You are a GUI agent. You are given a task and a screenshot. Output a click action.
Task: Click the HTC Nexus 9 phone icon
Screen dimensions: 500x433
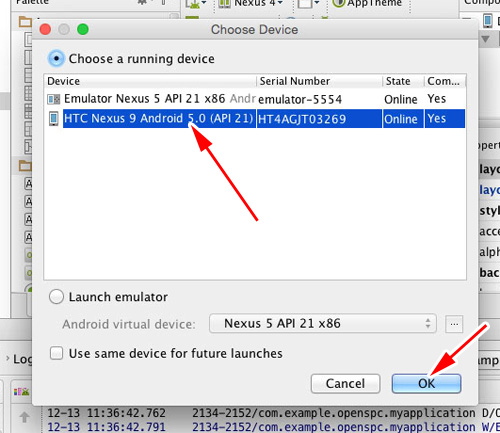tap(53, 119)
